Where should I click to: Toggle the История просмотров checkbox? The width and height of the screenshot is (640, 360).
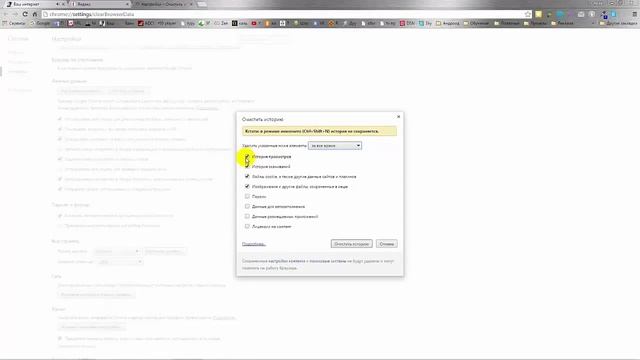(247, 157)
